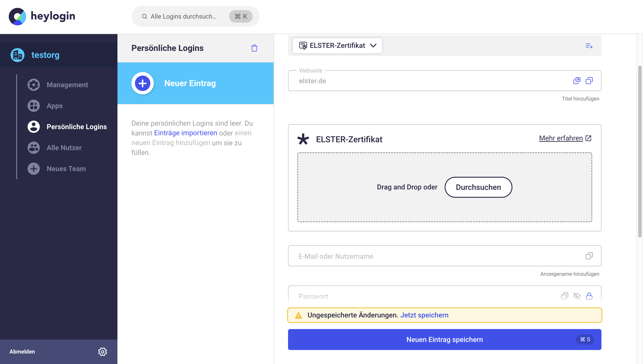Viewport: 643px width, 364px height.
Task: Click the vertical scrollbar on the right
Action: tap(640, 151)
